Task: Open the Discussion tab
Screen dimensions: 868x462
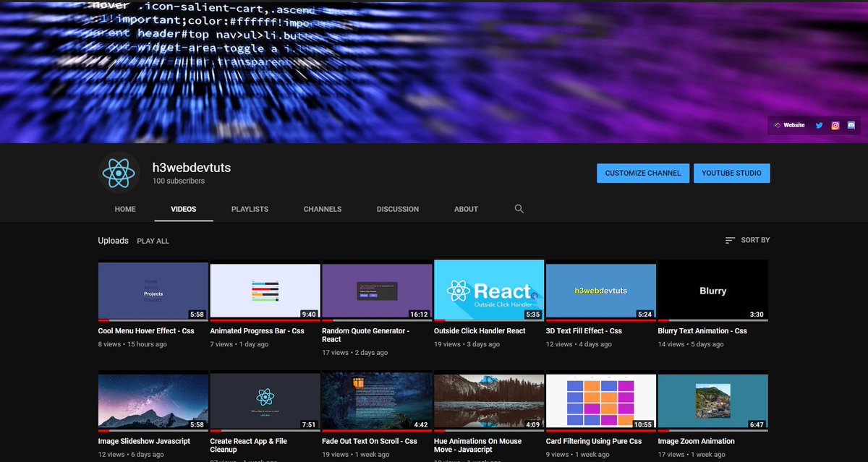Action: (398, 209)
